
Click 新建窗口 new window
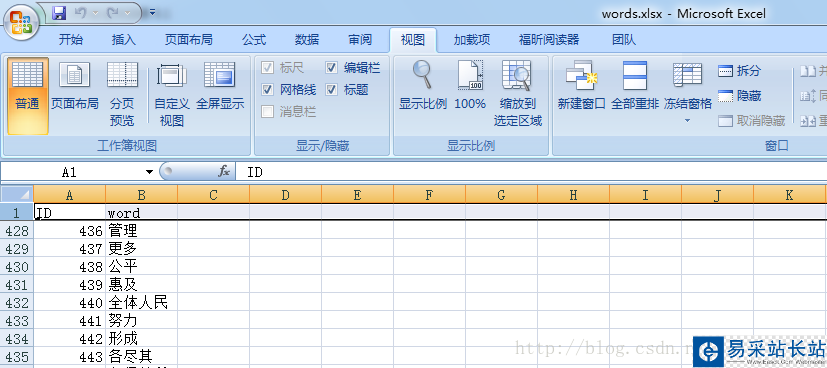pyautogui.click(x=581, y=86)
